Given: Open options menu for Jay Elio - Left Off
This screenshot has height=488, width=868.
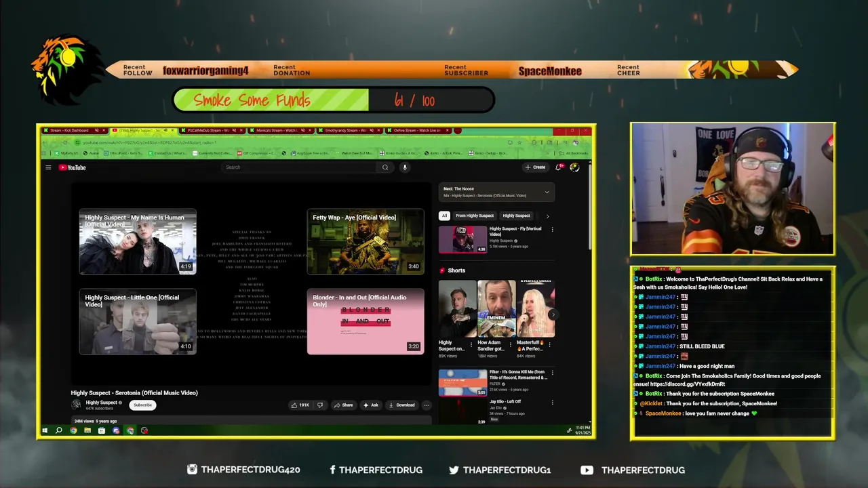Looking at the screenshot, I should coord(552,403).
